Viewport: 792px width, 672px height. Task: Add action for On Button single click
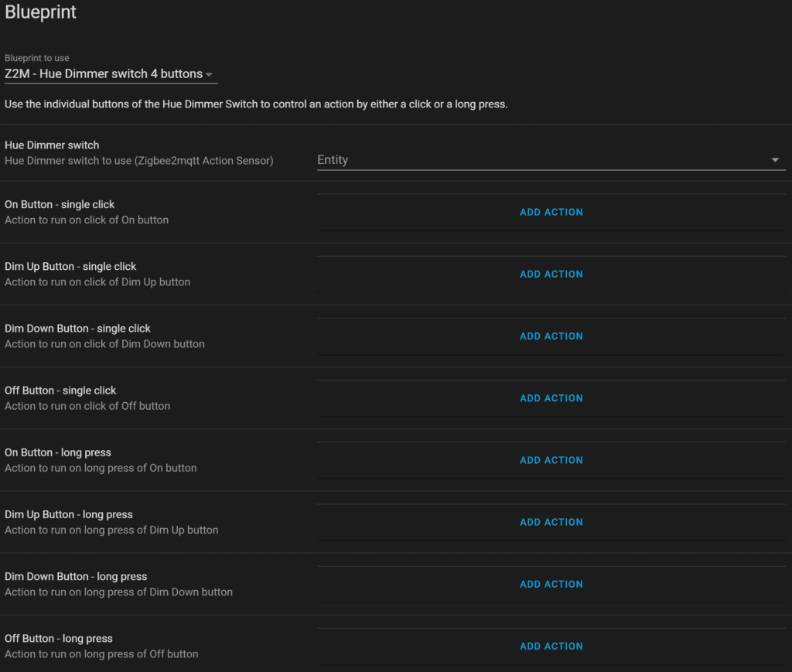tap(551, 212)
